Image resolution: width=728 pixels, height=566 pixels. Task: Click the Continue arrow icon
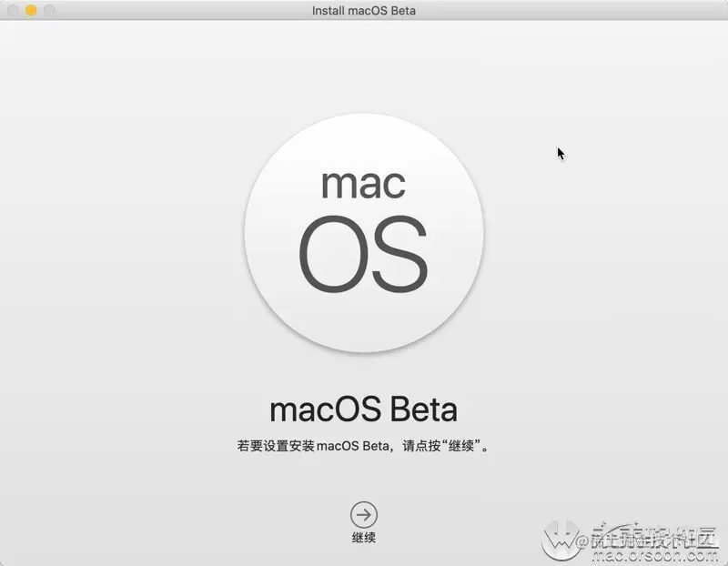tap(363, 514)
